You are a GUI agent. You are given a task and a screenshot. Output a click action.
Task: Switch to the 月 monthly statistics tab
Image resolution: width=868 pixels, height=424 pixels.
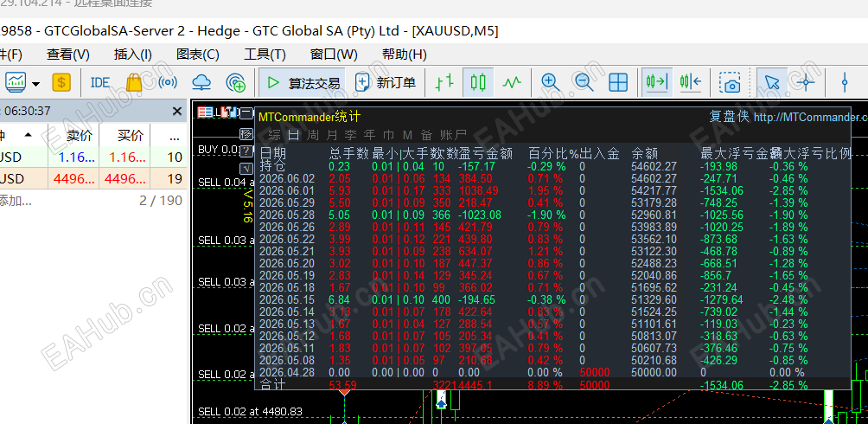click(332, 135)
